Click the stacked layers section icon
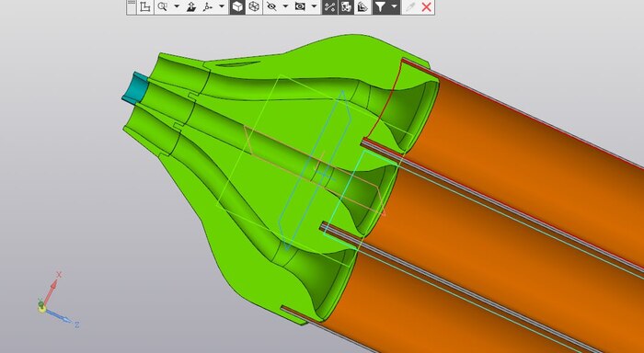 362,6
